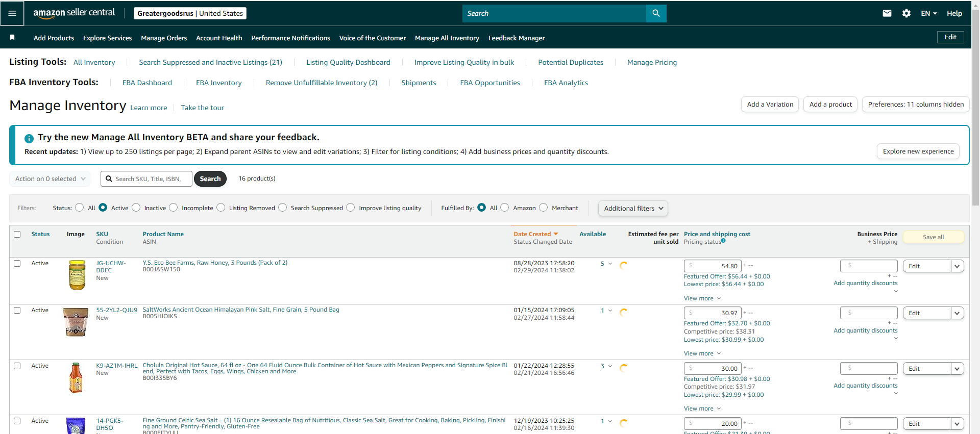The image size is (980, 434).
Task: Open Preferences: 11 columns hidden
Action: click(x=916, y=105)
